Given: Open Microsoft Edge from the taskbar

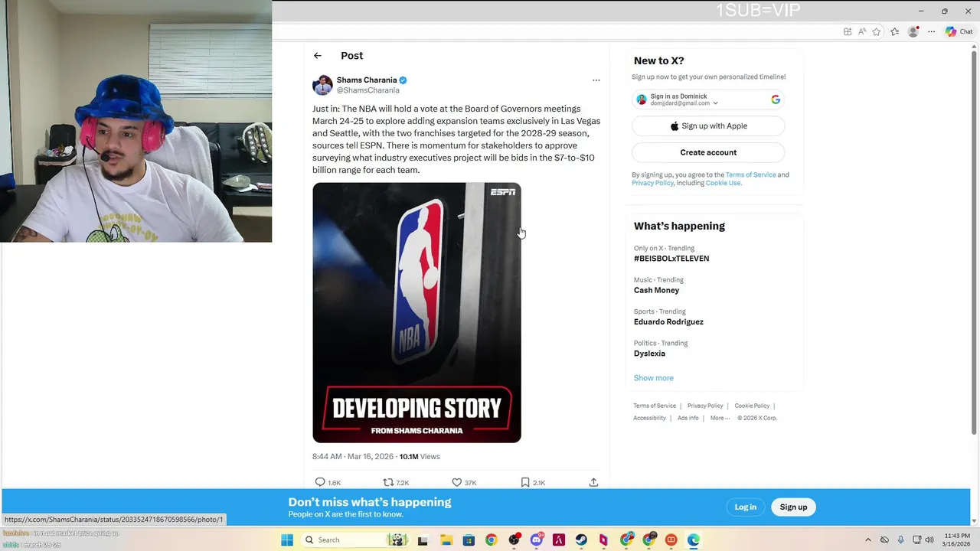Looking at the screenshot, I should tap(694, 540).
